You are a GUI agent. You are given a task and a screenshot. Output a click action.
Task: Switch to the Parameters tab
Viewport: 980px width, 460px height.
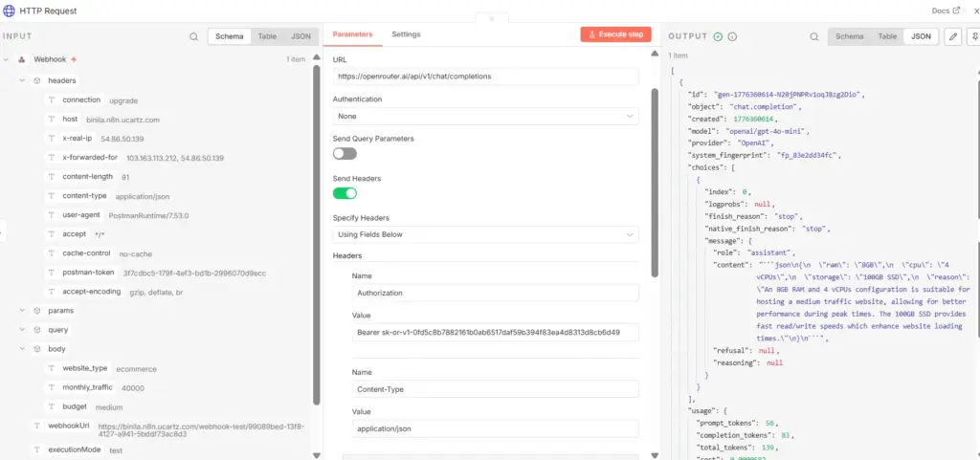pos(352,35)
